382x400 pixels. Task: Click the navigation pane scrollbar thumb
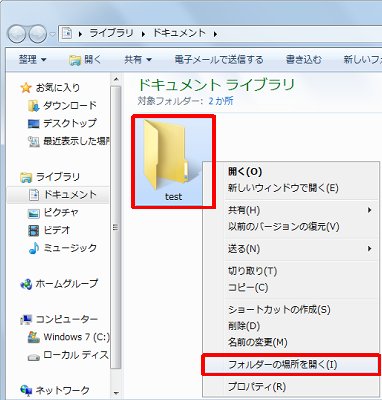pyautogui.click(x=116, y=227)
